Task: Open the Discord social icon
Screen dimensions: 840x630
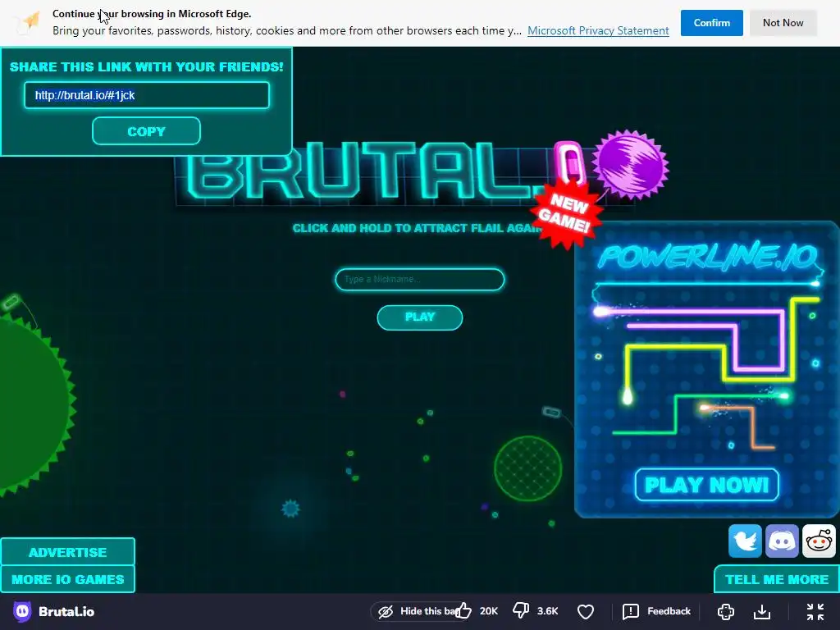Action: point(782,541)
